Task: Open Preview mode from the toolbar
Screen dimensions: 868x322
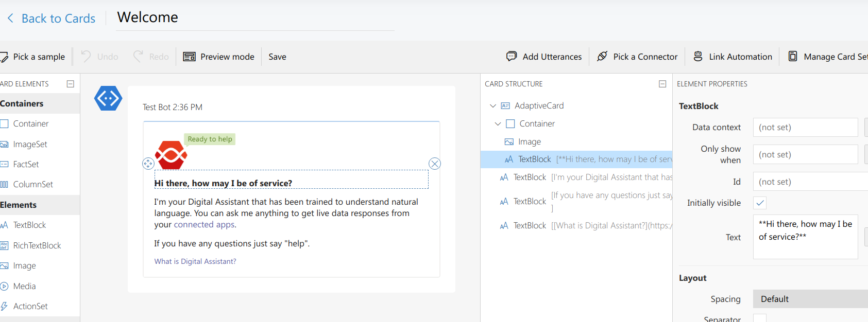Action: (219, 57)
